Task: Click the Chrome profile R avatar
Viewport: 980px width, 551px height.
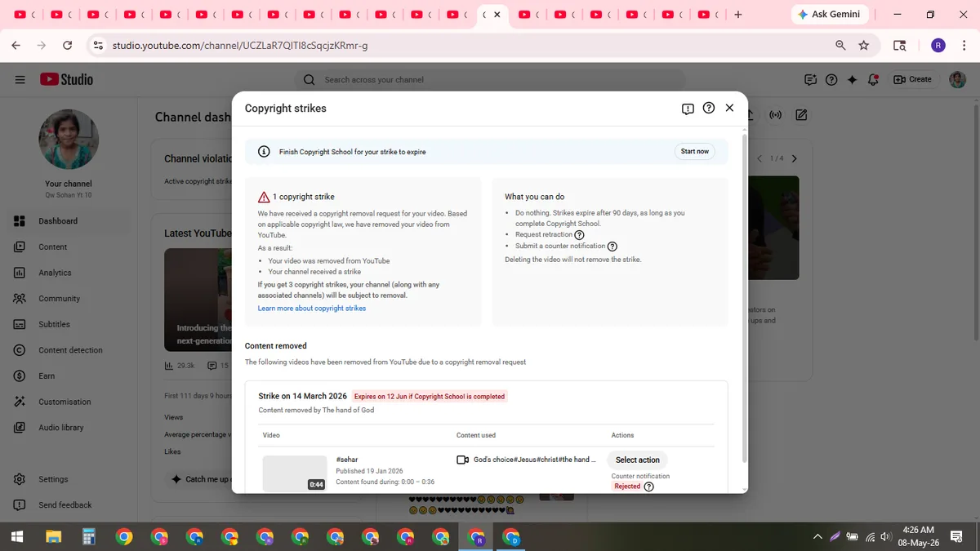Action: click(x=938, y=46)
